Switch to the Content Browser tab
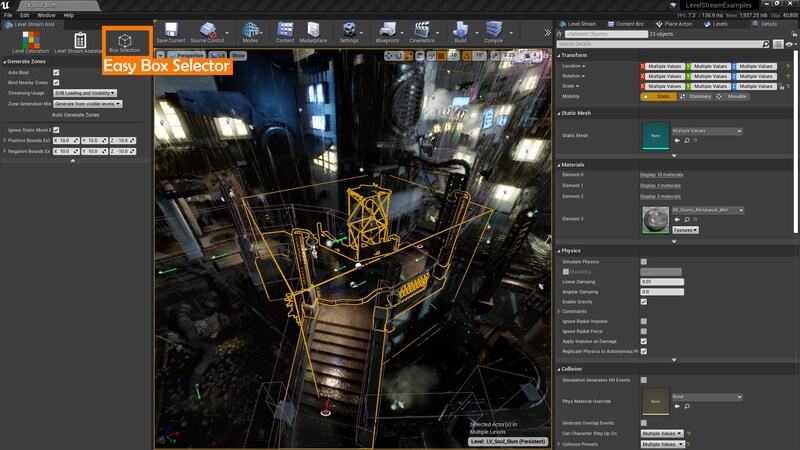 pos(626,24)
